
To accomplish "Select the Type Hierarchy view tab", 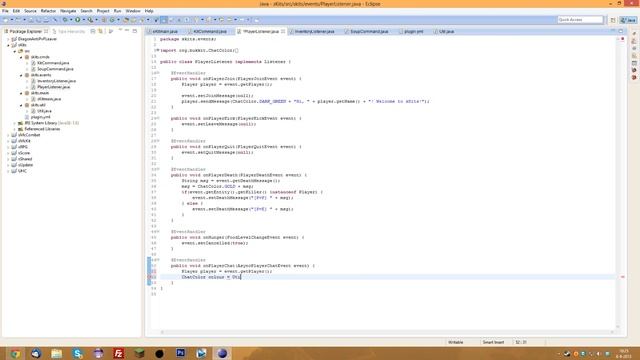I will 69,31.
